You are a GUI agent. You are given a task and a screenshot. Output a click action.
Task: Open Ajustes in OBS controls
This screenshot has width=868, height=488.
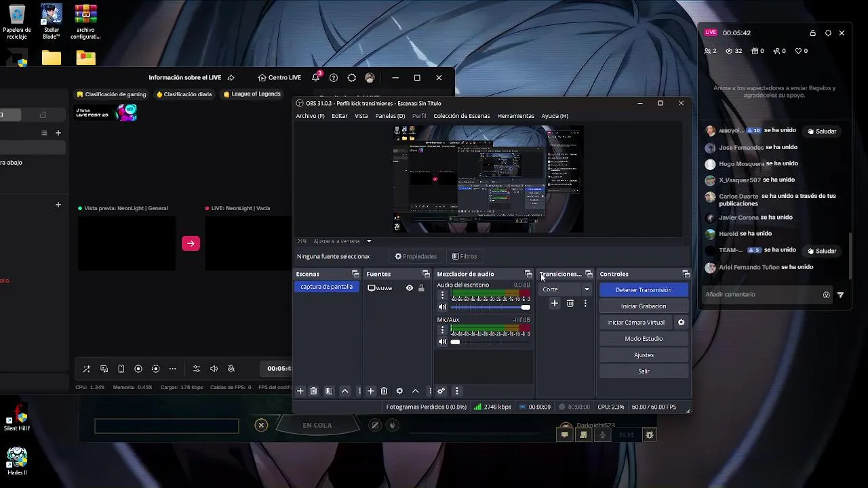(x=644, y=355)
